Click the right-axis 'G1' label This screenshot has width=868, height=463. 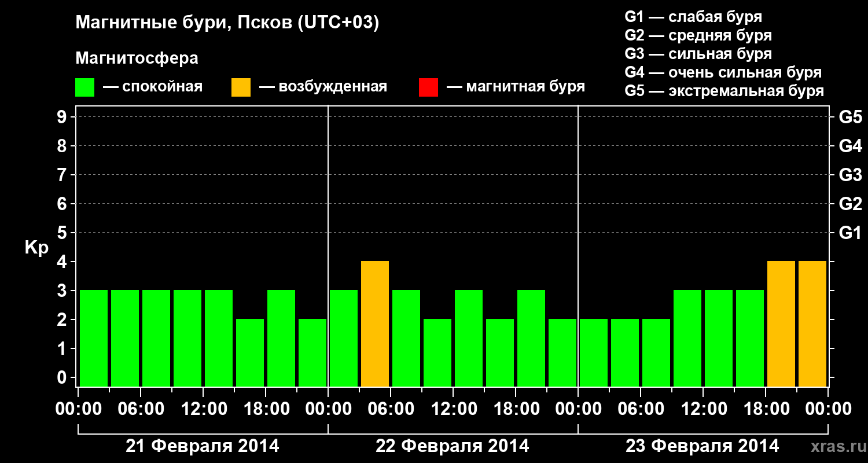click(x=850, y=233)
